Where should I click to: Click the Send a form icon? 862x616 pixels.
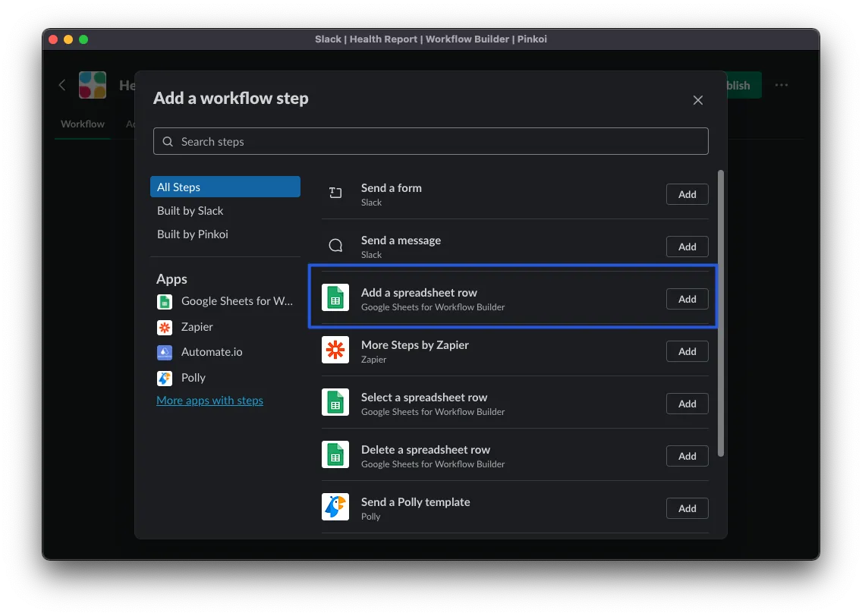[335, 193]
